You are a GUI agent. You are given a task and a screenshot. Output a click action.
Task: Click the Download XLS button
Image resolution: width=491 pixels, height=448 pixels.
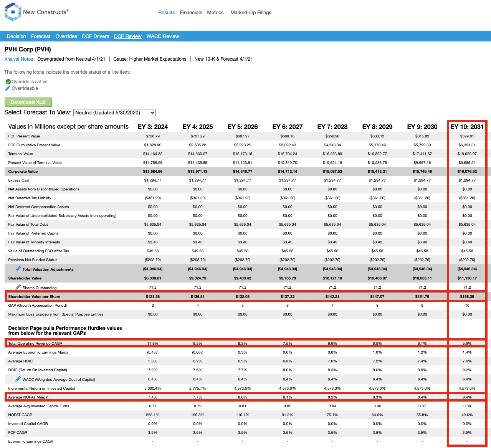click(28, 102)
